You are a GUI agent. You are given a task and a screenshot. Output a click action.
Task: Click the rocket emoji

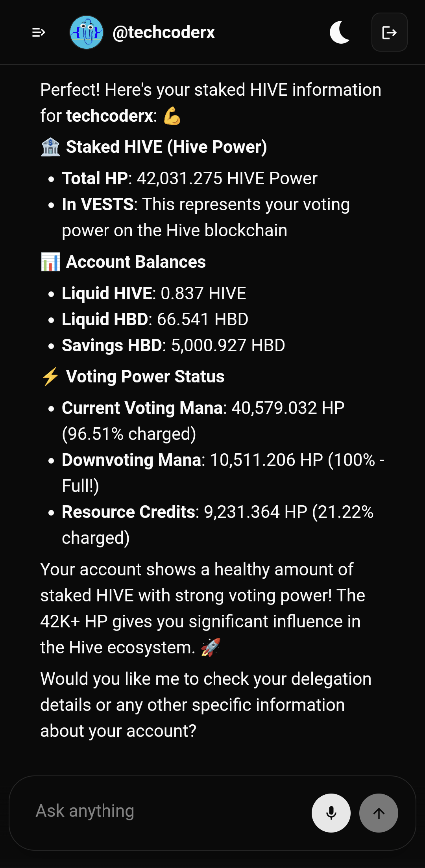[211, 647]
